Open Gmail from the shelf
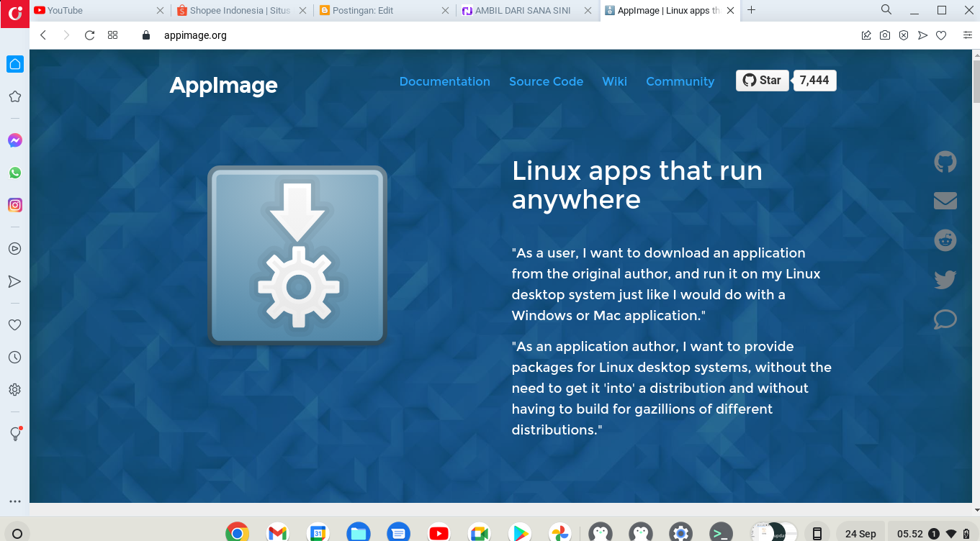The height and width of the screenshot is (541, 980). tap(277, 533)
